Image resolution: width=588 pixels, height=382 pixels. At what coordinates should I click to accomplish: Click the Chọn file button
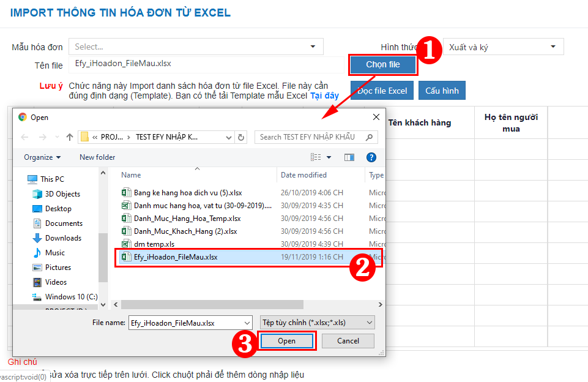click(x=383, y=64)
